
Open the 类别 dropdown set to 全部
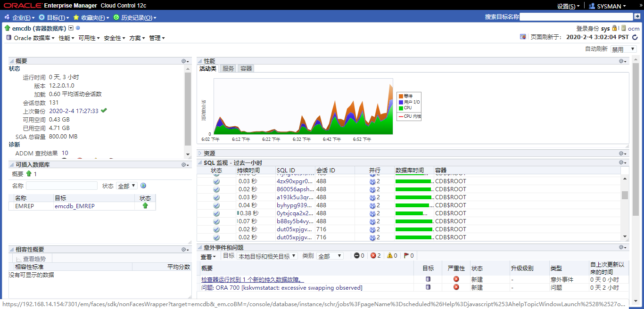pyautogui.click(x=330, y=256)
